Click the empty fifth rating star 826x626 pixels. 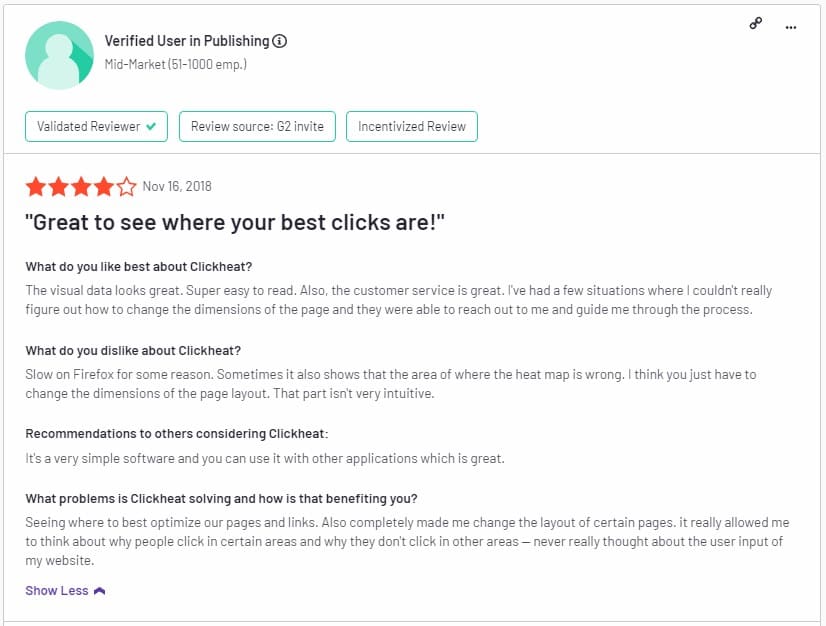tap(126, 187)
